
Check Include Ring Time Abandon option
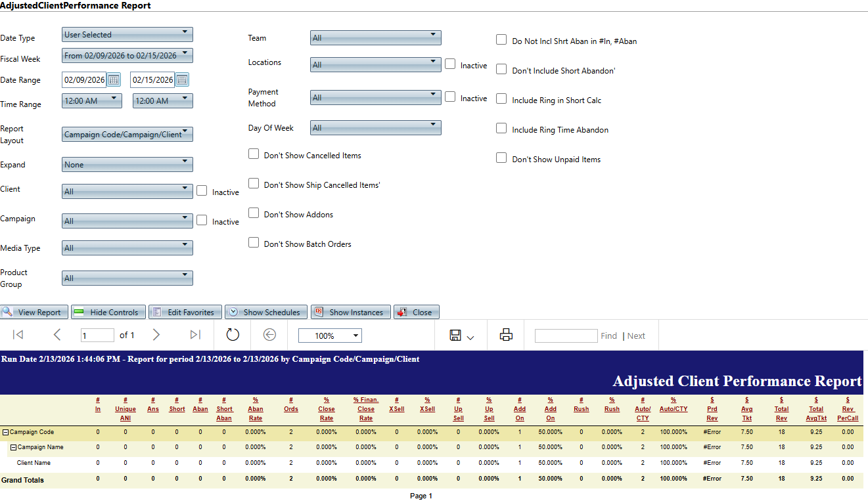click(501, 129)
